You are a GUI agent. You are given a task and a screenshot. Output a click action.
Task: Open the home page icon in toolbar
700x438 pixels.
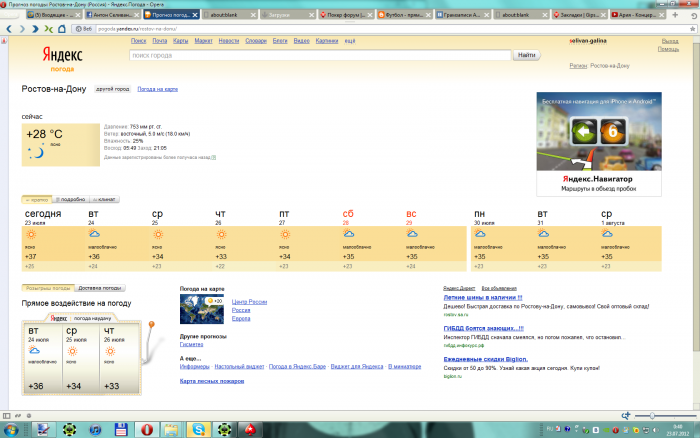62,29
